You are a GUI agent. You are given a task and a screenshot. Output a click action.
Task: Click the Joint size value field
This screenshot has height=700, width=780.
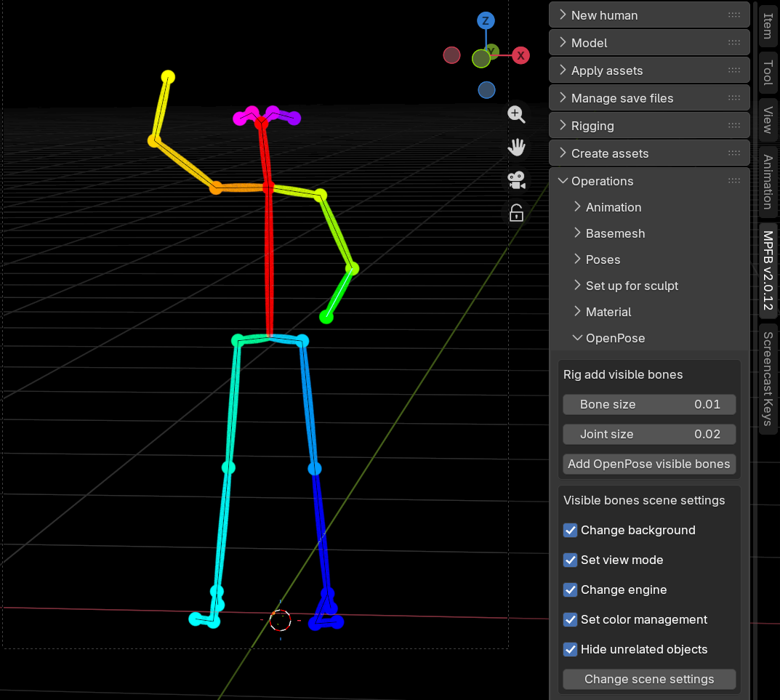click(649, 434)
